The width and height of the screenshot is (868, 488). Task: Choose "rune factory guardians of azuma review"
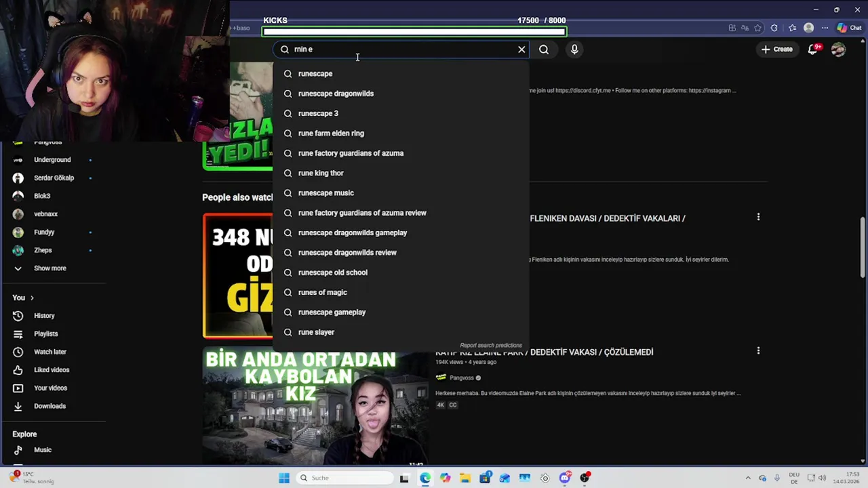point(401,213)
